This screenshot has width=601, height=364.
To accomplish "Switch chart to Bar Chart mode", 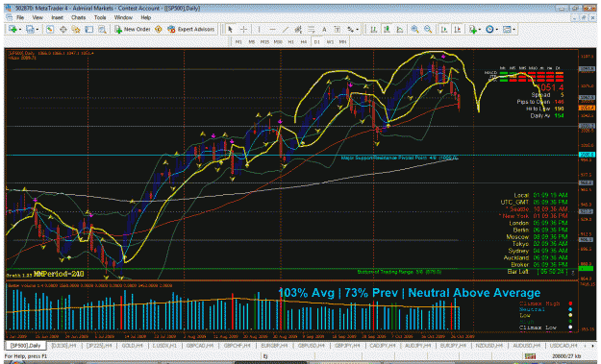I will pos(373,29).
